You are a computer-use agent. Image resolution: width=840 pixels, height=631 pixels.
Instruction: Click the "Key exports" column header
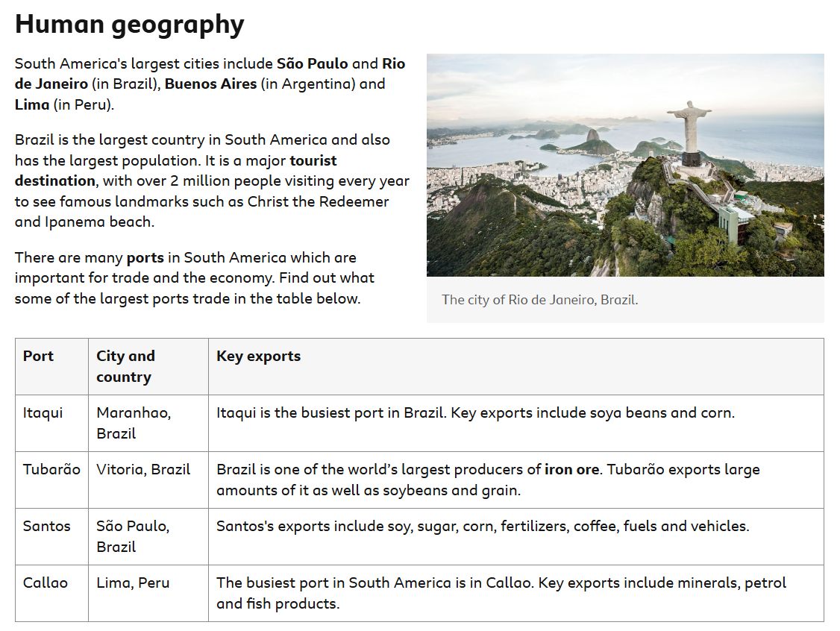[x=516, y=367]
